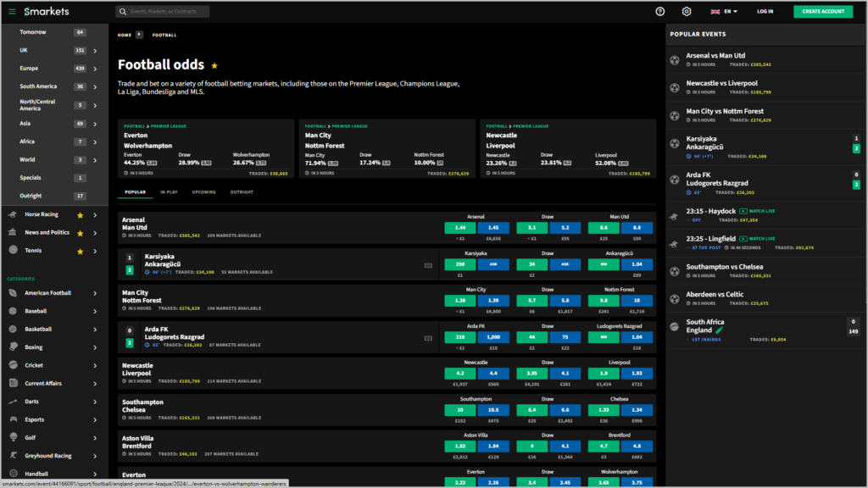The image size is (868, 488).
Task: Click the Watch Live icon for 23:25 Lingfield
Action: coord(743,239)
